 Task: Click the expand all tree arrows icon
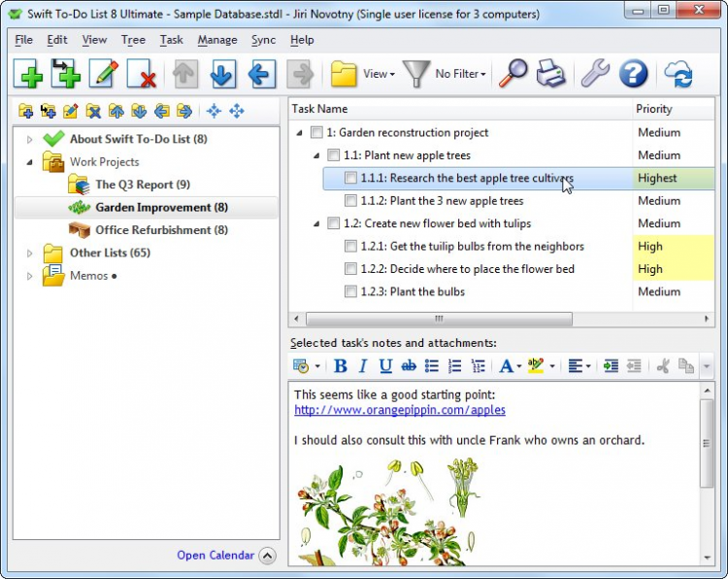pos(237,111)
